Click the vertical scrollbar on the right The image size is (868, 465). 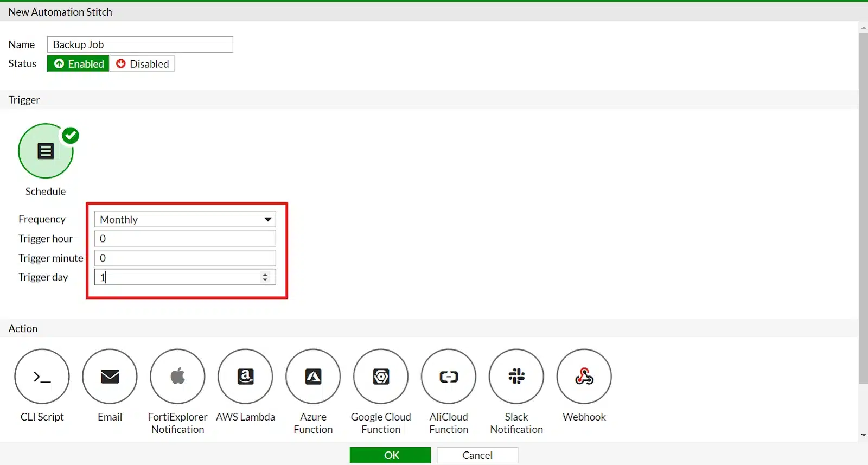[x=863, y=206]
